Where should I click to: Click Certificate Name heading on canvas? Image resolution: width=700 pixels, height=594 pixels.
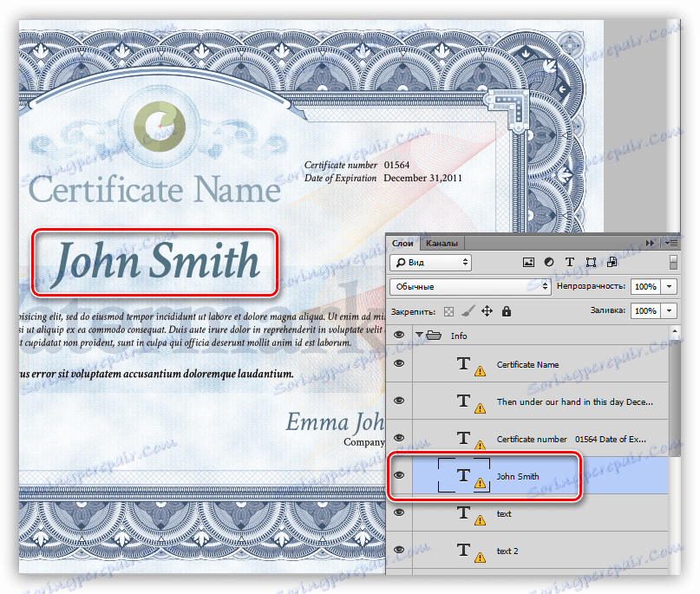point(154,189)
